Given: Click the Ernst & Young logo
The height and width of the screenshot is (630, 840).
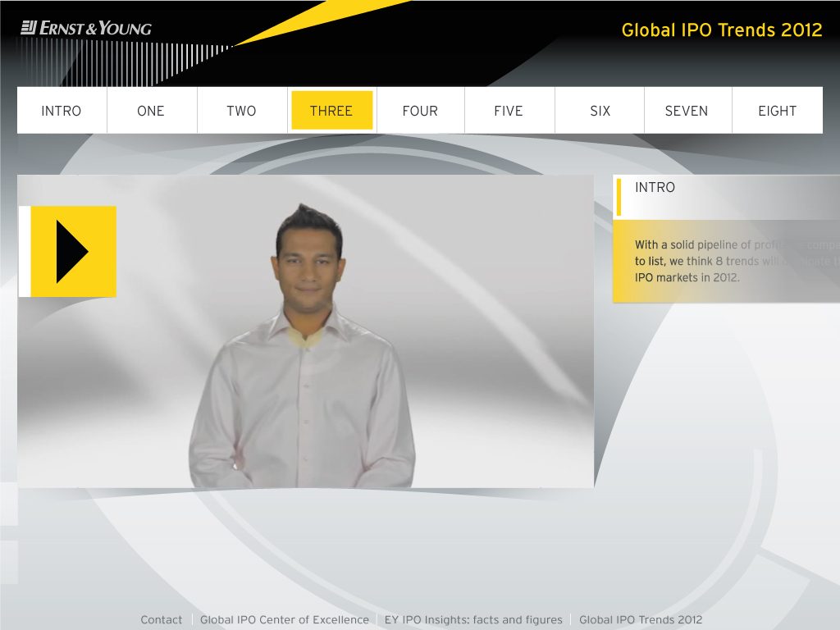Looking at the screenshot, I should pyautogui.click(x=86, y=29).
